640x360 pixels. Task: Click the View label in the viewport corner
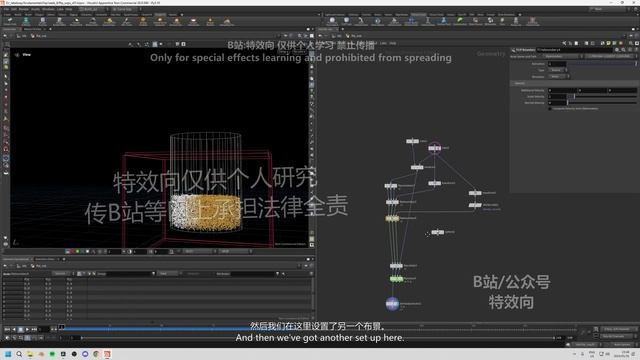27,54
